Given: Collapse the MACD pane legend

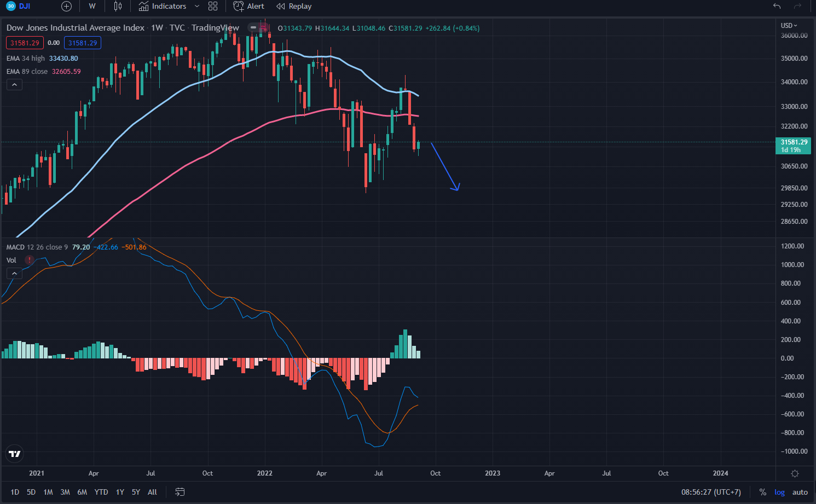Looking at the screenshot, I should coord(14,273).
